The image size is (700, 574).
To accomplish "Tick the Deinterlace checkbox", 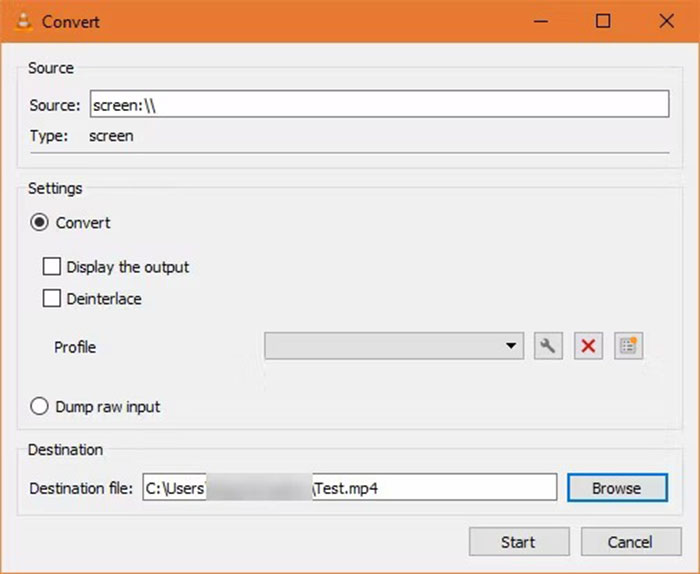I will pos(51,298).
